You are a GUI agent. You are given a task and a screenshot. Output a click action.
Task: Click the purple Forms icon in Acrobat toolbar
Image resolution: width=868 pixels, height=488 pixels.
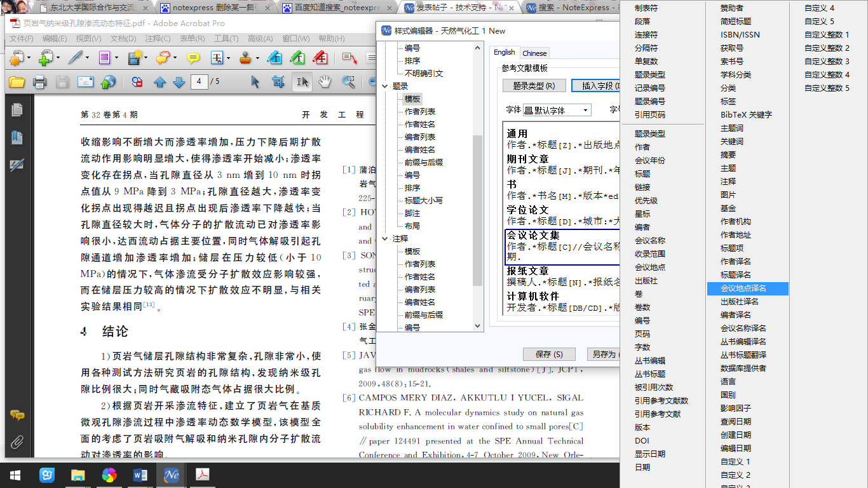104,58
